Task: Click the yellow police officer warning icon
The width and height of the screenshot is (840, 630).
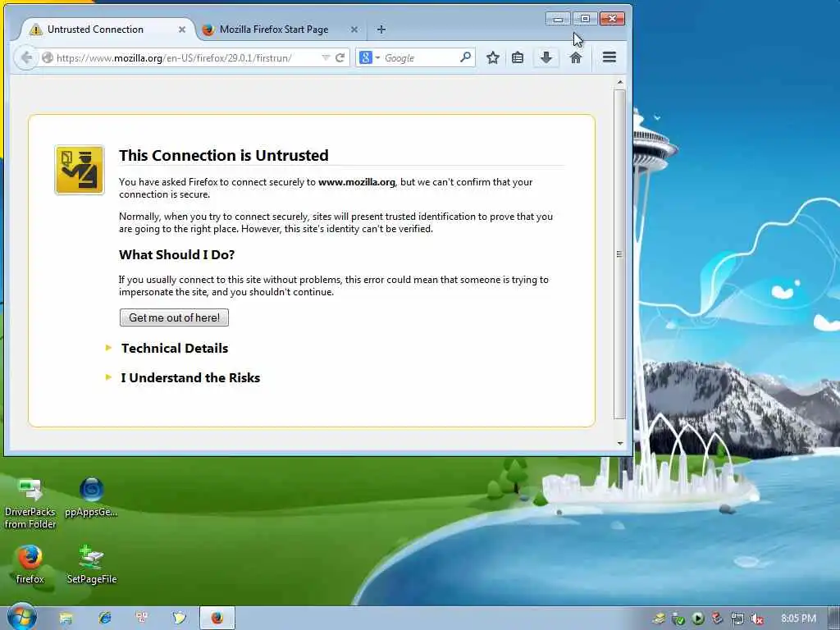Action: click(80, 170)
